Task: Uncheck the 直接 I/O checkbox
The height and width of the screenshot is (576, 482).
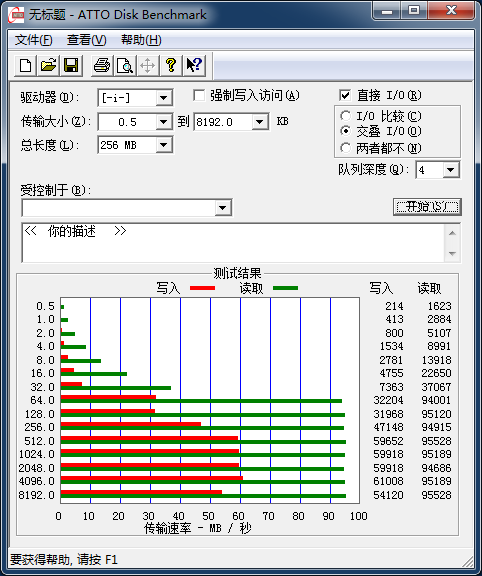Action: coord(345,96)
